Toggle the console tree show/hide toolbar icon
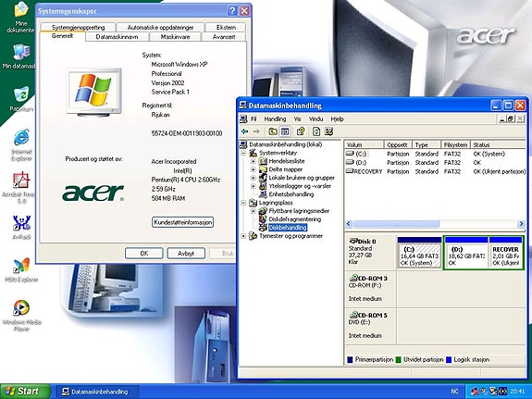 (x=285, y=131)
